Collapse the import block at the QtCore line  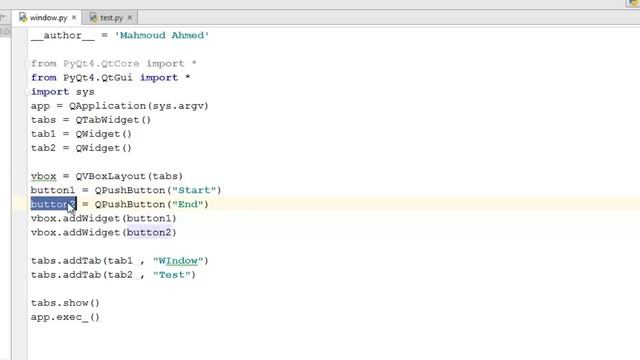[27, 64]
